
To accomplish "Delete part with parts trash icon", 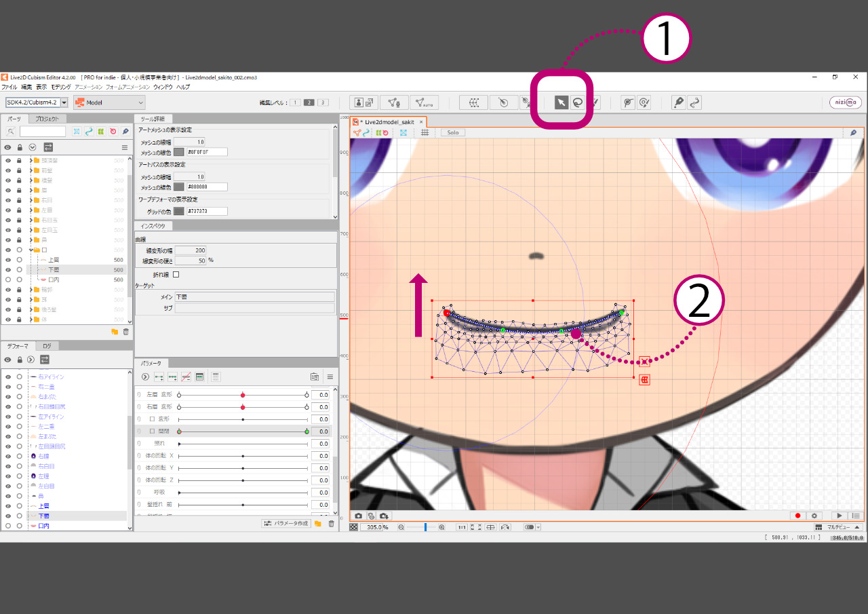I will (x=125, y=332).
